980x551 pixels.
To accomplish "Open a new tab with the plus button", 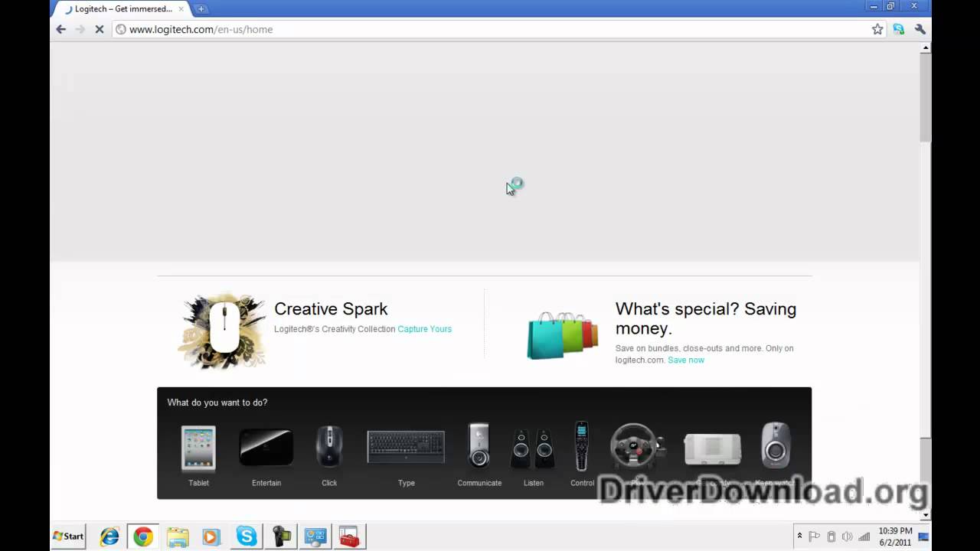I will [x=201, y=9].
